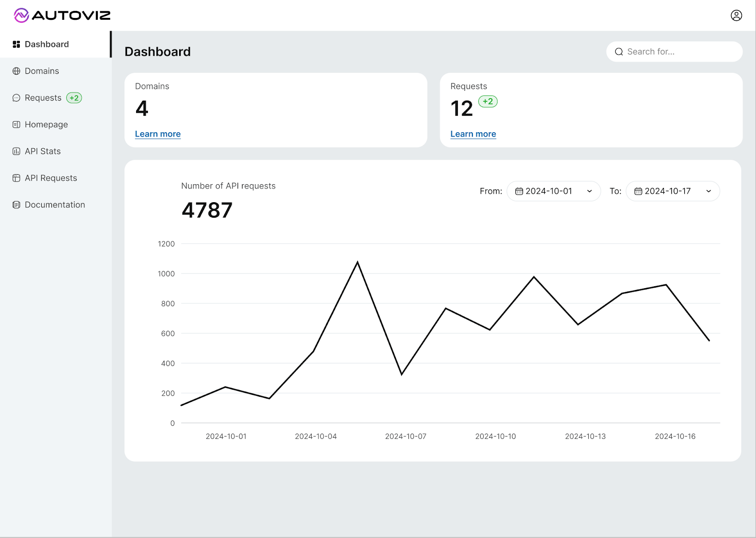Open the user profile account icon
The height and width of the screenshot is (538, 756).
click(x=736, y=16)
